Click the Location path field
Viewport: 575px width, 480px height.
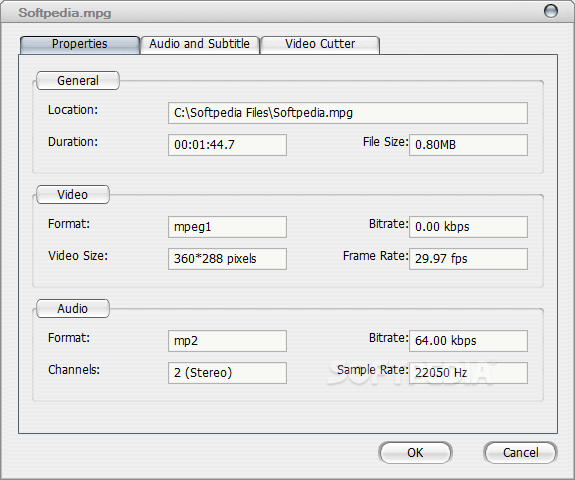coord(348,113)
